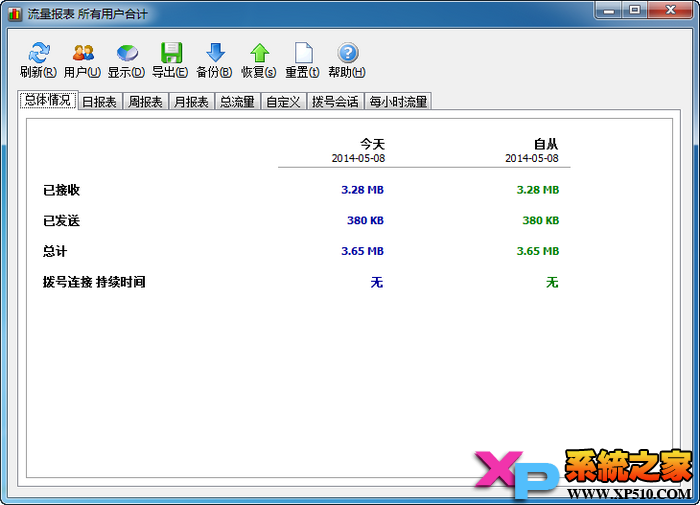
Task: Click the blue 无 dial-up duration value
Action: pos(377,282)
